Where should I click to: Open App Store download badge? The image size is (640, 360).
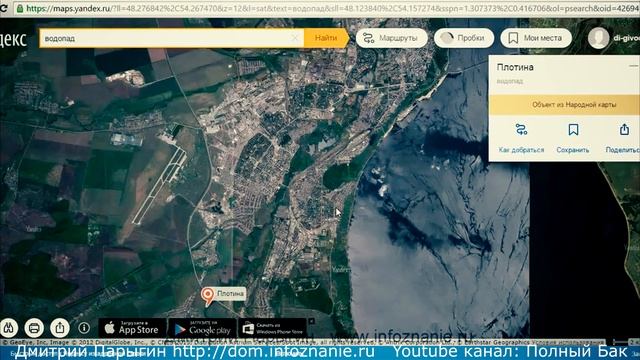coord(132,328)
